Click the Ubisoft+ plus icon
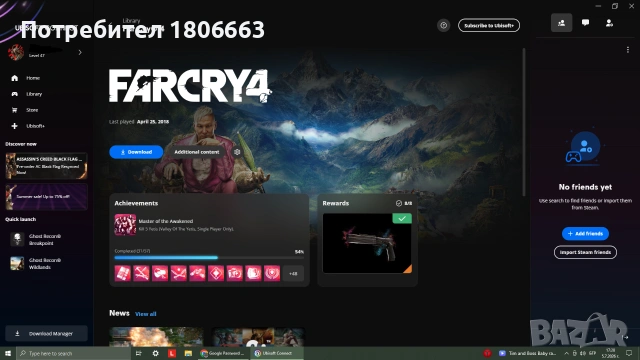Image resolution: width=640 pixels, height=360 pixels. [x=15, y=126]
